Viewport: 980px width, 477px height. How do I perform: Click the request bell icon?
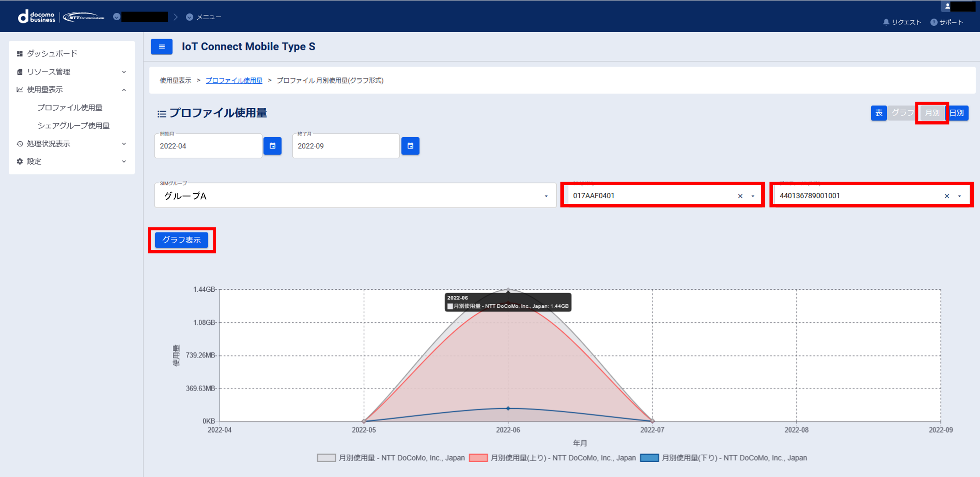coord(886,22)
